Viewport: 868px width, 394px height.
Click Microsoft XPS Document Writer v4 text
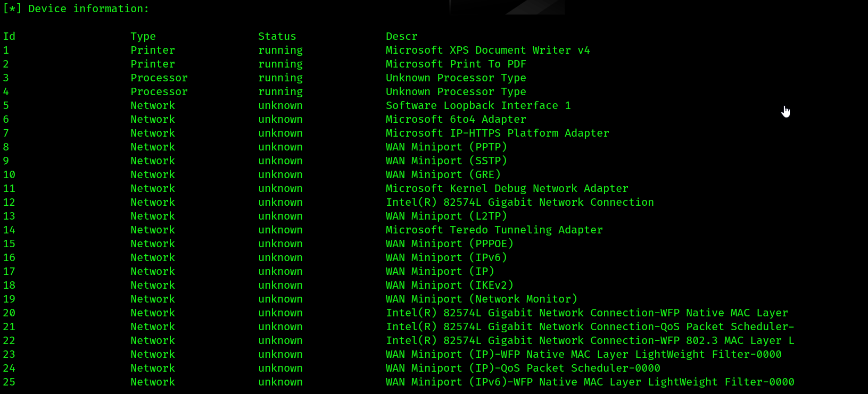pyautogui.click(x=488, y=50)
